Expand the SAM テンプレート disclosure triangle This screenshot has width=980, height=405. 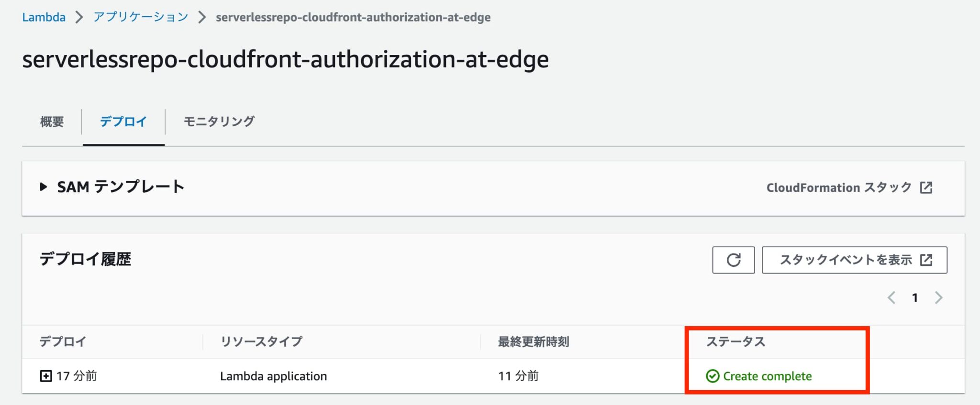[44, 187]
